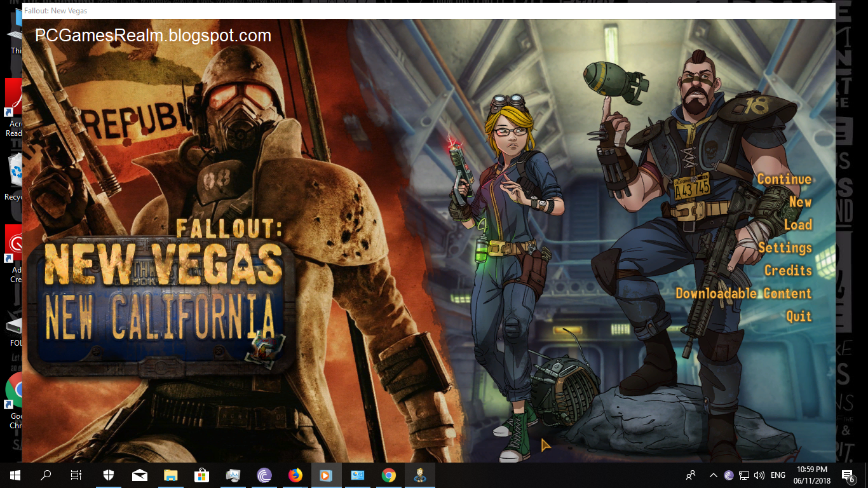This screenshot has width=868, height=488.
Task: Open Action Center with 6 notifications
Action: point(848,475)
